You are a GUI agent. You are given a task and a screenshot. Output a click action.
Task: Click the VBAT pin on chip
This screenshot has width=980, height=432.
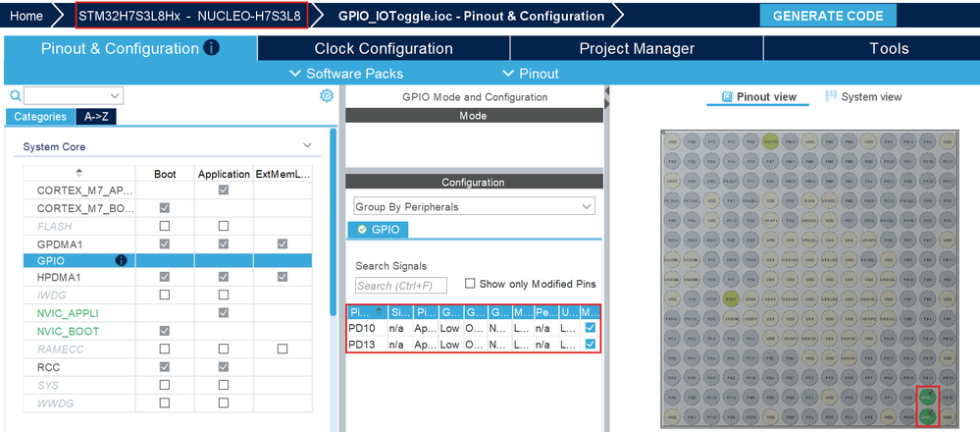tap(671, 180)
